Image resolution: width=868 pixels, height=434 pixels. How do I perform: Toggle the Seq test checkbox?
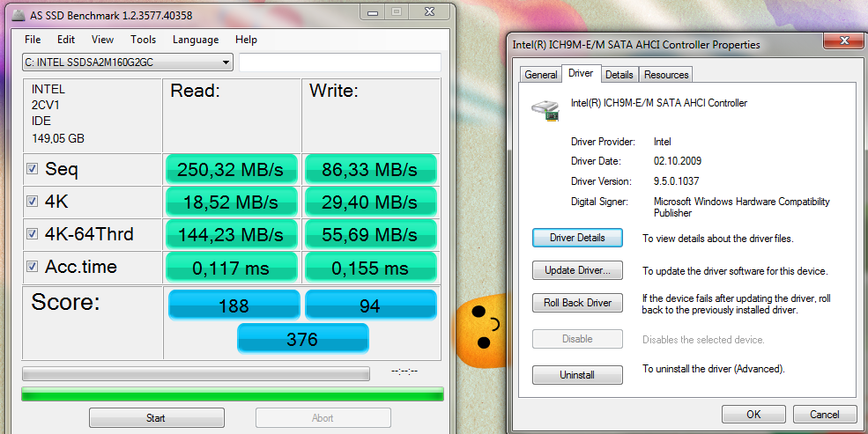(x=33, y=169)
